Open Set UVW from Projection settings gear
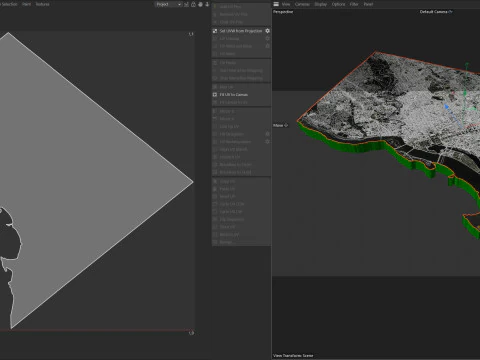The image size is (480, 360). (x=267, y=31)
